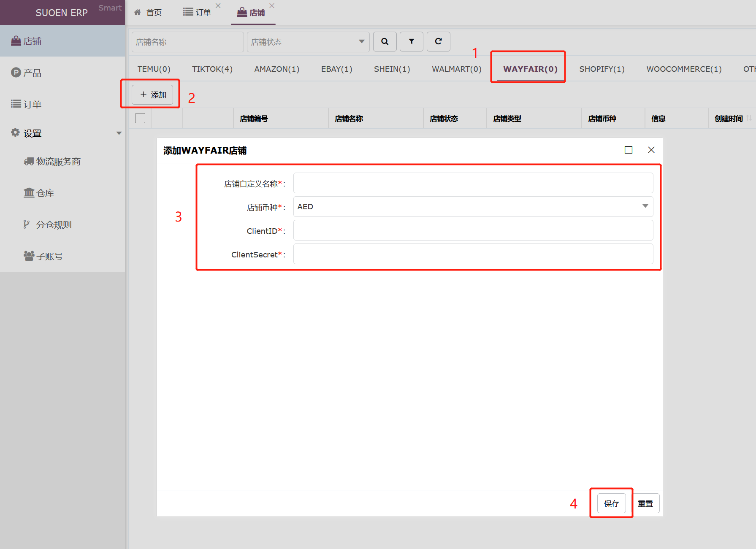
Task: Open 订单 in the sidebar
Action: pyautogui.click(x=62, y=104)
